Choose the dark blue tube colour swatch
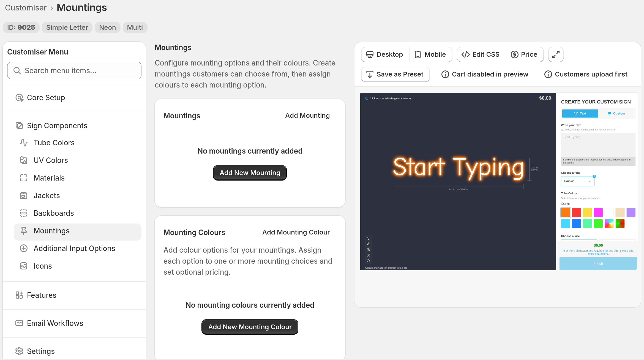 (x=576, y=223)
